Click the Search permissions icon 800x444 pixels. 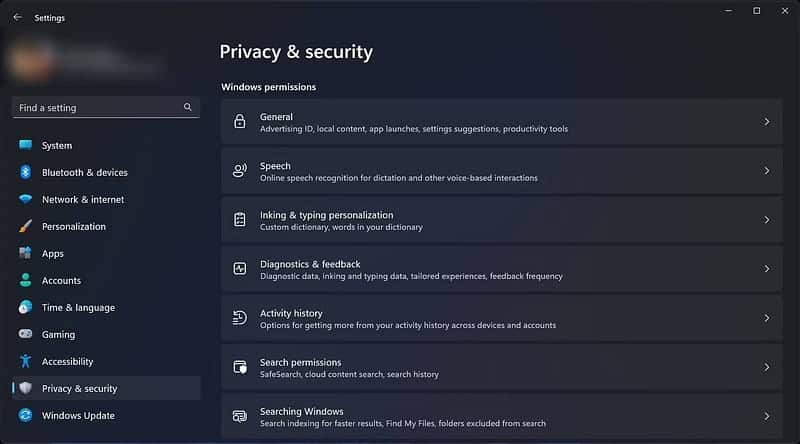pos(239,366)
